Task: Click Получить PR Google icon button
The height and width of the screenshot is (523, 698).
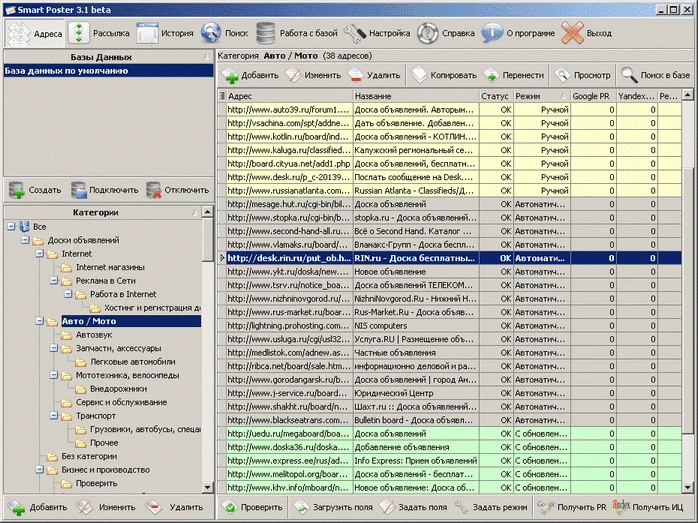Action: 571,507
